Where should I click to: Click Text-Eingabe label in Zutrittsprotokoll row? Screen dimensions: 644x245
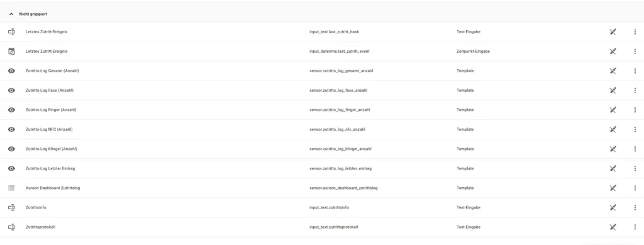pyautogui.click(x=469, y=227)
